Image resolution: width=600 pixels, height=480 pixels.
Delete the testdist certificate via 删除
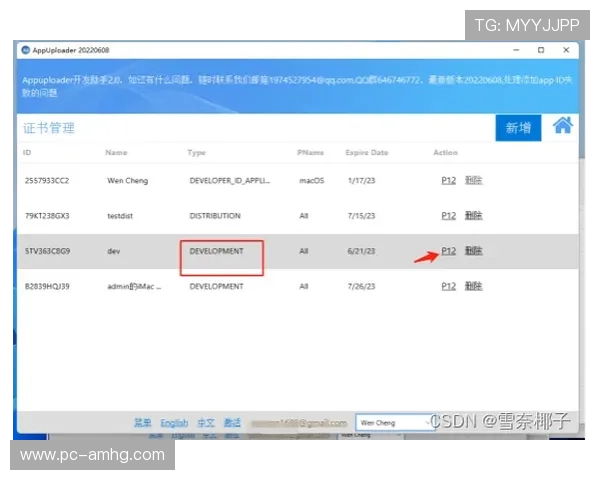tap(473, 216)
